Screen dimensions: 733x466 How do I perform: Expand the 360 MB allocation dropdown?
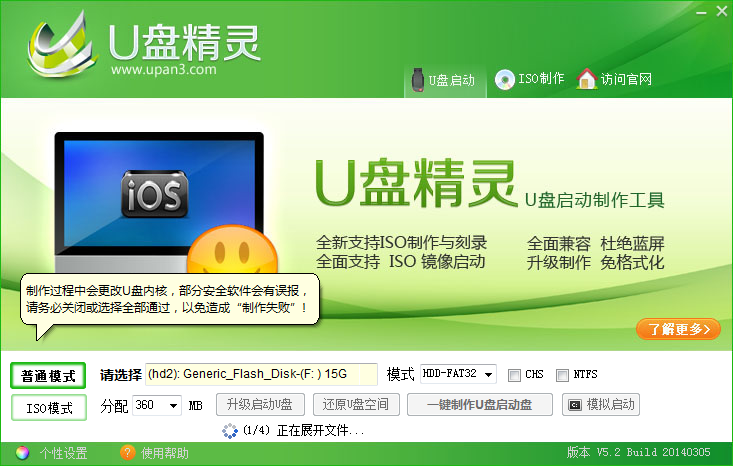tap(157, 405)
